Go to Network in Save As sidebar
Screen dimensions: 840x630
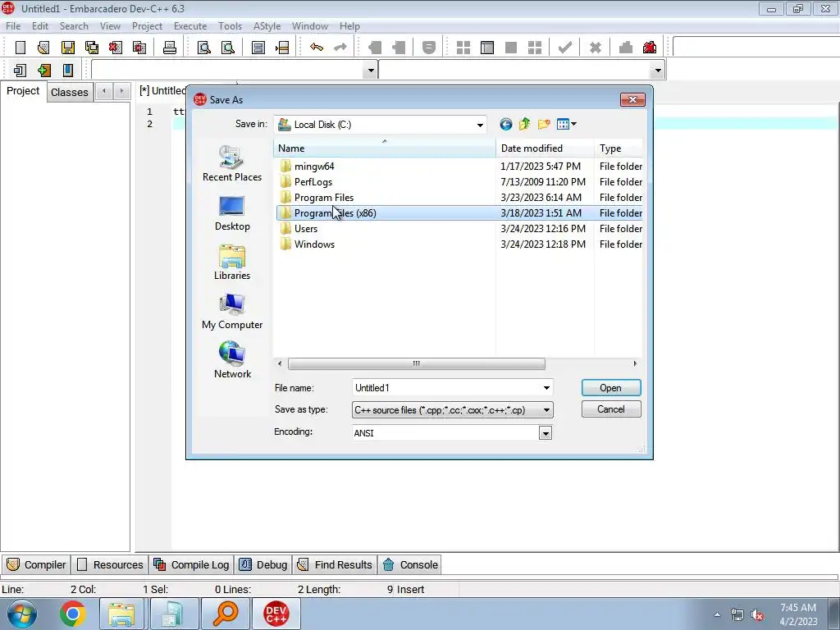click(x=232, y=360)
